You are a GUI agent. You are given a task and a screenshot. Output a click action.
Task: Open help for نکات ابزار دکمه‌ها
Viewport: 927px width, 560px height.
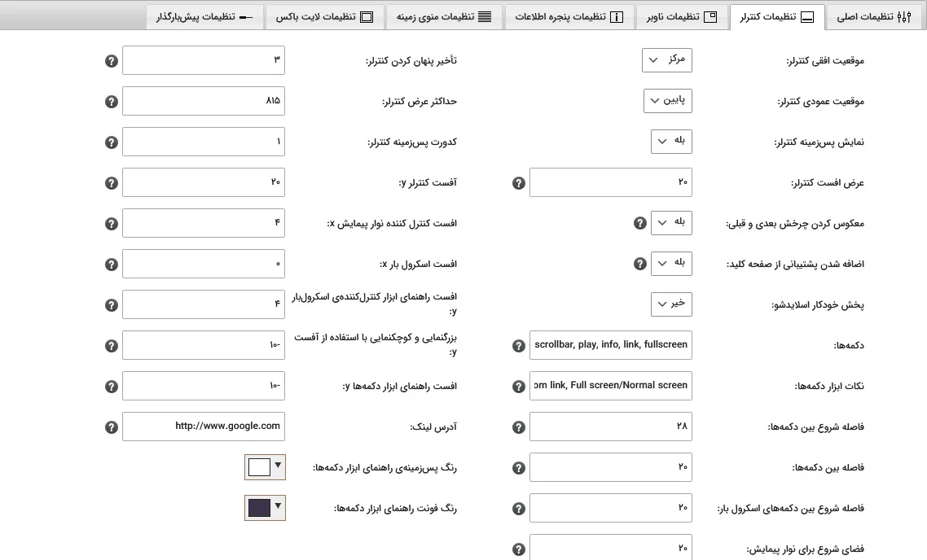[518, 387]
